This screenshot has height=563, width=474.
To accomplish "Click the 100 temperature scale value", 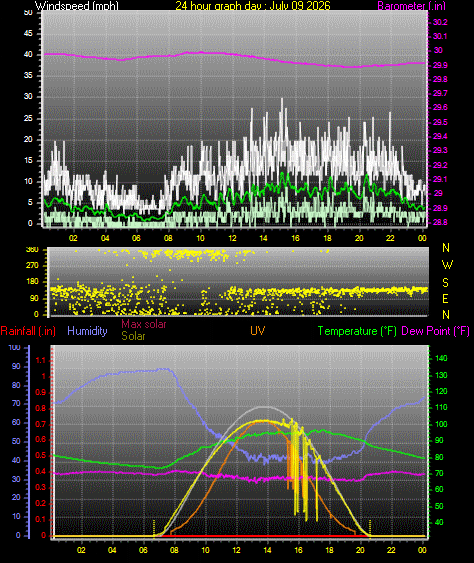I will click(x=441, y=424).
